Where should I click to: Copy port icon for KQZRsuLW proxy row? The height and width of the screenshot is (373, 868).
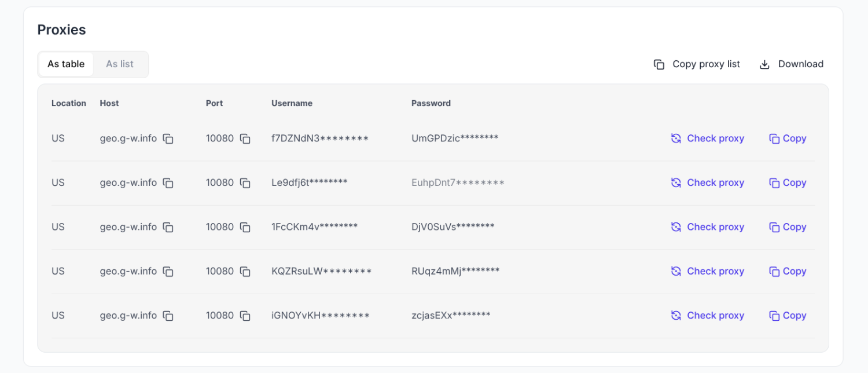click(245, 272)
